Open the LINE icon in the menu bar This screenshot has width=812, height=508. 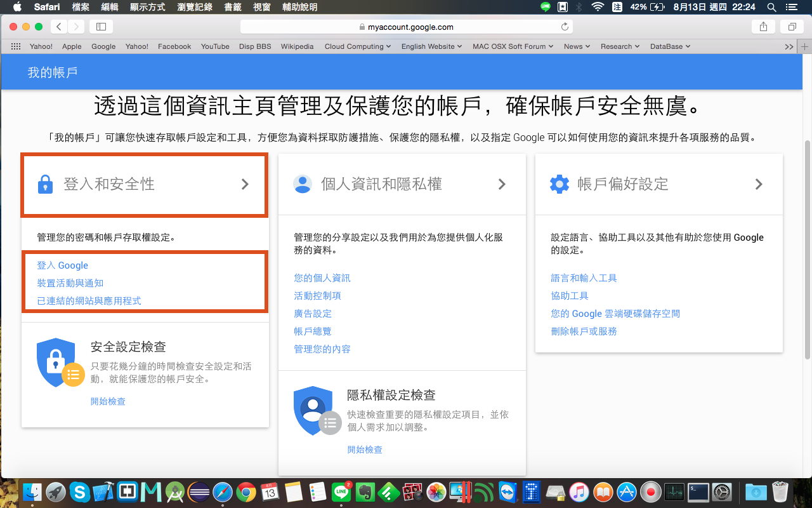[x=546, y=7]
